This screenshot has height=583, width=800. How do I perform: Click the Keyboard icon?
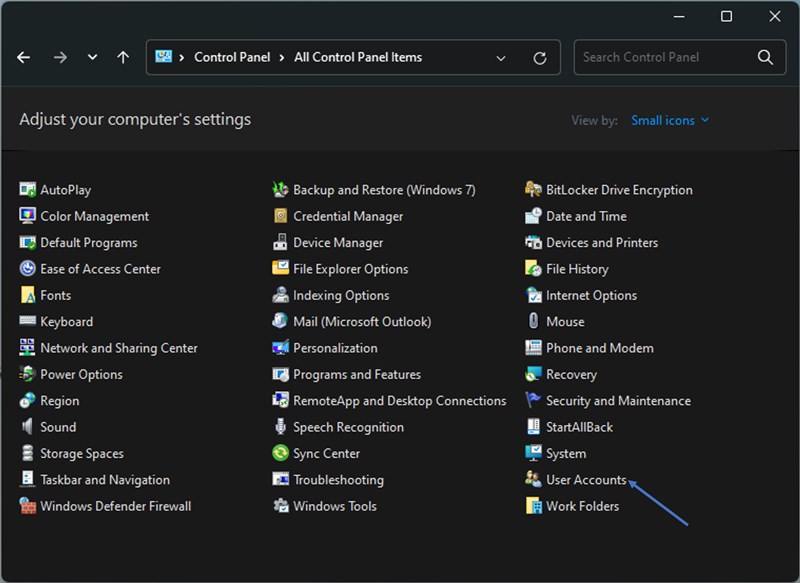pyautogui.click(x=28, y=321)
